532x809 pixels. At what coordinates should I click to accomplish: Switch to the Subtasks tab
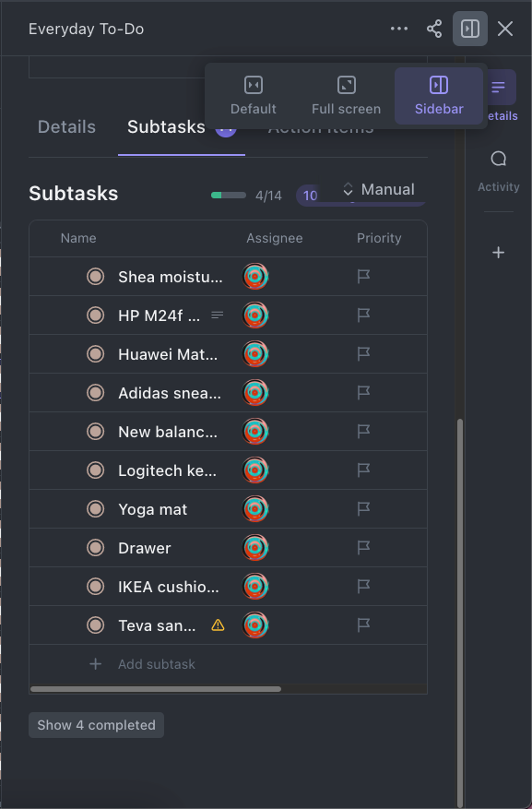[166, 127]
